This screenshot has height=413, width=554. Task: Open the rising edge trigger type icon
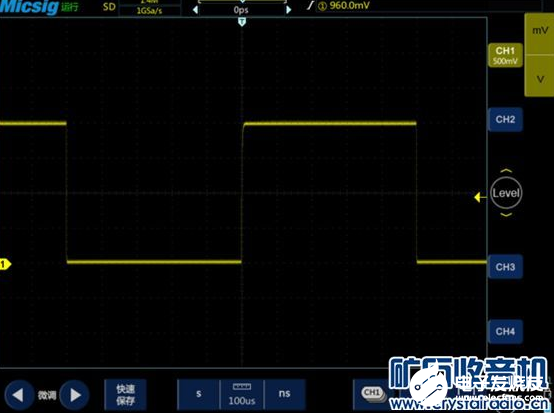[x=310, y=5]
